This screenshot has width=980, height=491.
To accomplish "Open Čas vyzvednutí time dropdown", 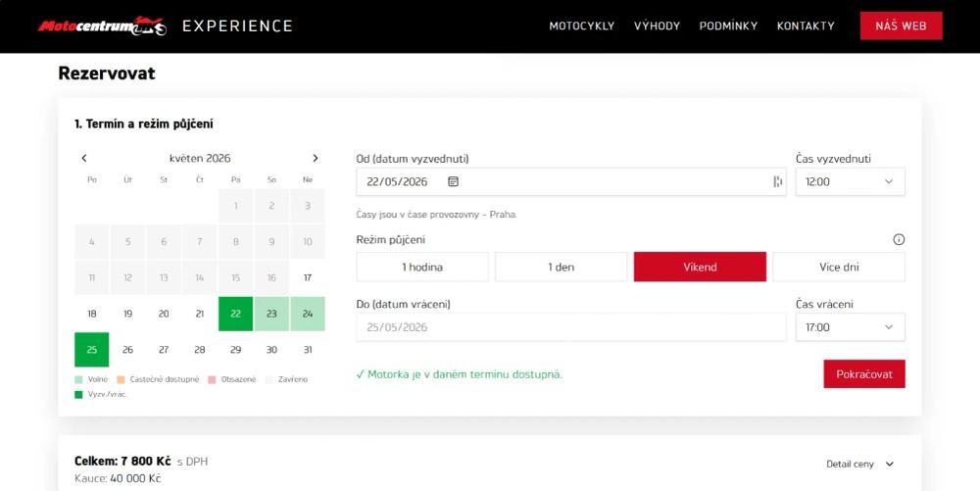I will point(850,181).
